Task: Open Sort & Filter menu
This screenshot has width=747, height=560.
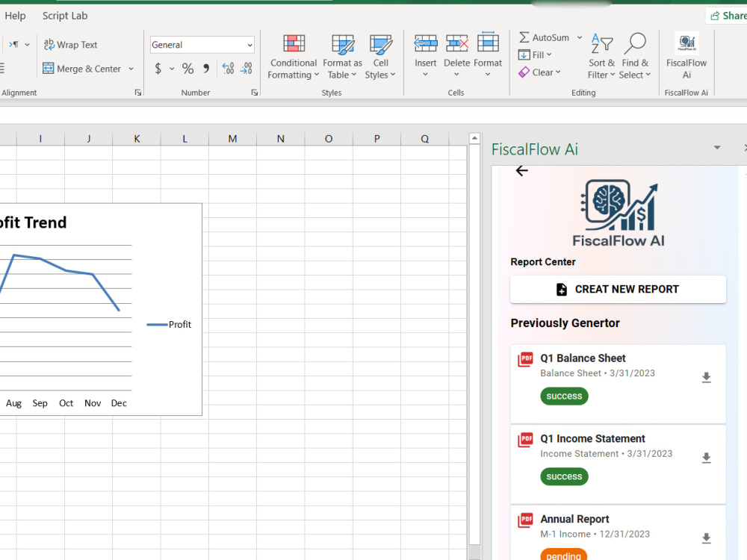Action: 601,56
